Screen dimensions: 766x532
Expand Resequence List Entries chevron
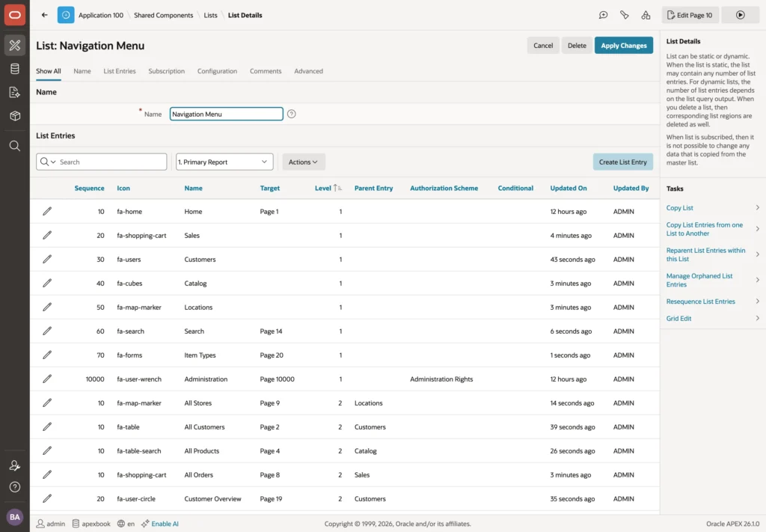coord(757,302)
